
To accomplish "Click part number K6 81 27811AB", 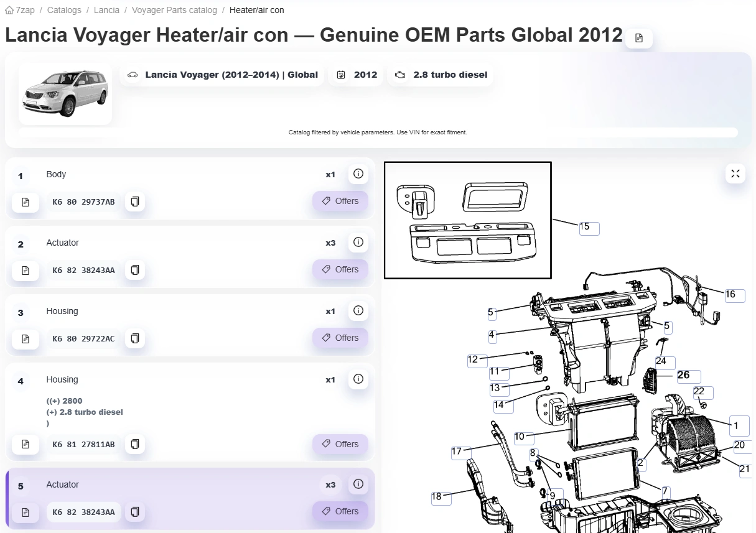I will point(84,444).
